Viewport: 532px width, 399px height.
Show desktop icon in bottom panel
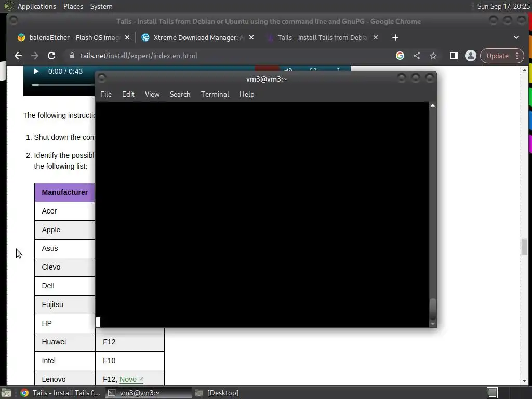tap(6, 393)
